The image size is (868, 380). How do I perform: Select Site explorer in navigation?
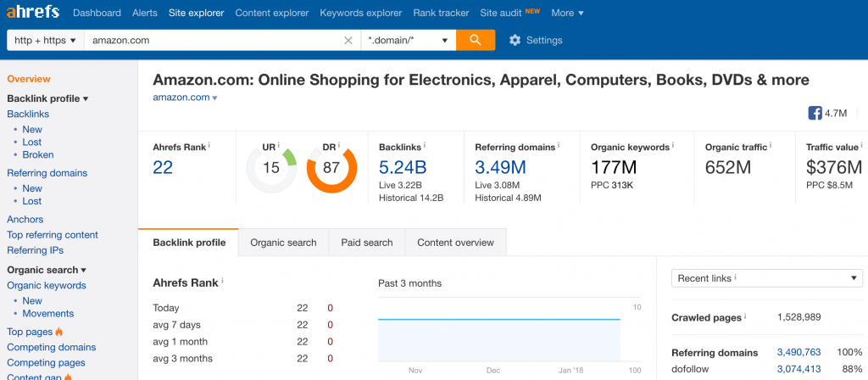coord(197,13)
